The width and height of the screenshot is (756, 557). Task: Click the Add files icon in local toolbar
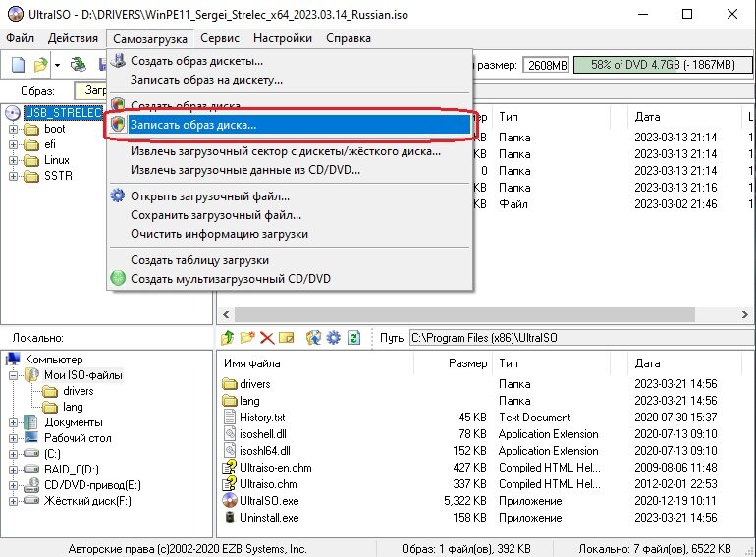coord(313,338)
